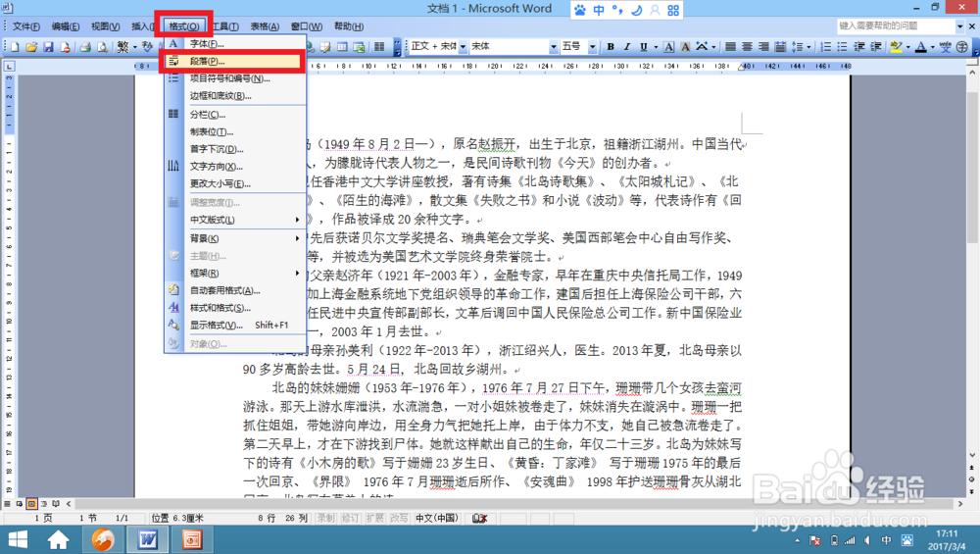Align text to the right
Image resolution: width=980 pixels, height=554 pixels.
(763, 47)
